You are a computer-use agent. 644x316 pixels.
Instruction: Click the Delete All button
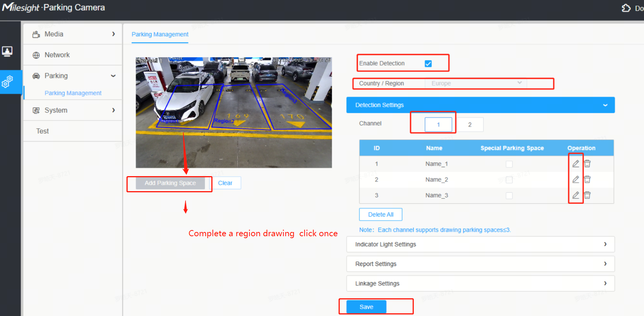click(381, 215)
